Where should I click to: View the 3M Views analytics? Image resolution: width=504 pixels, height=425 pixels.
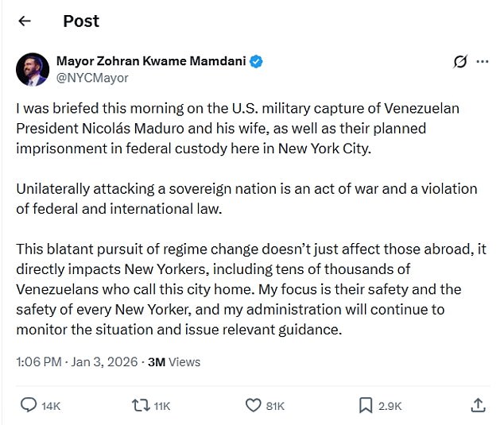click(x=174, y=362)
